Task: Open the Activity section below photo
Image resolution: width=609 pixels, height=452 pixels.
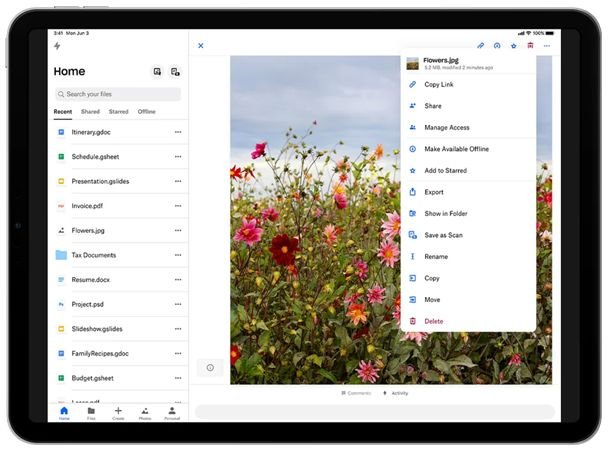Action: click(395, 393)
